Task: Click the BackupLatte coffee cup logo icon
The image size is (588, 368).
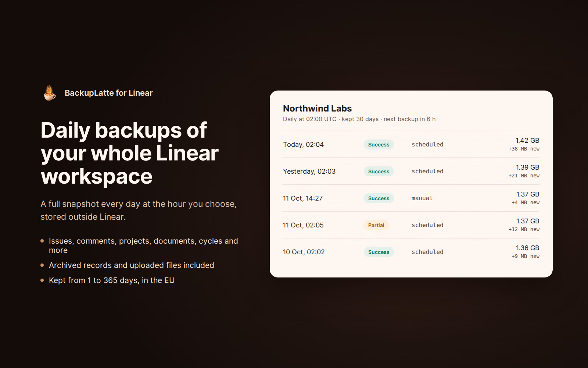Action: [x=50, y=93]
